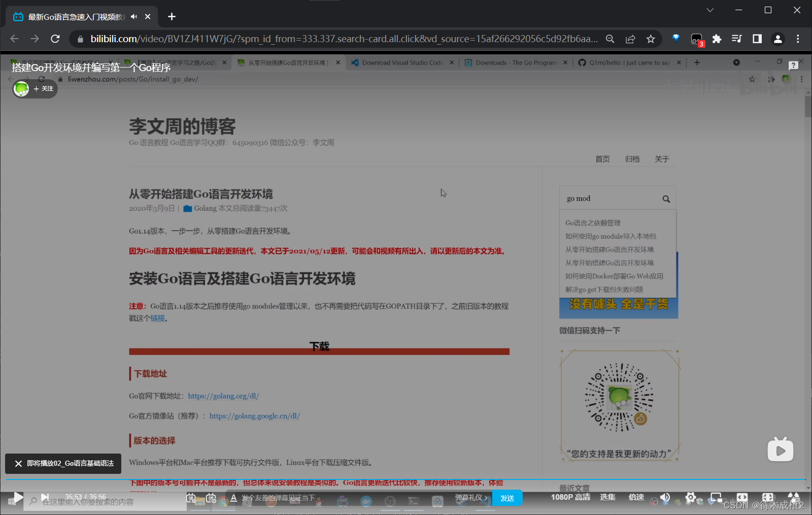
Task: Open the Chrome profile avatar
Action: 777,39
